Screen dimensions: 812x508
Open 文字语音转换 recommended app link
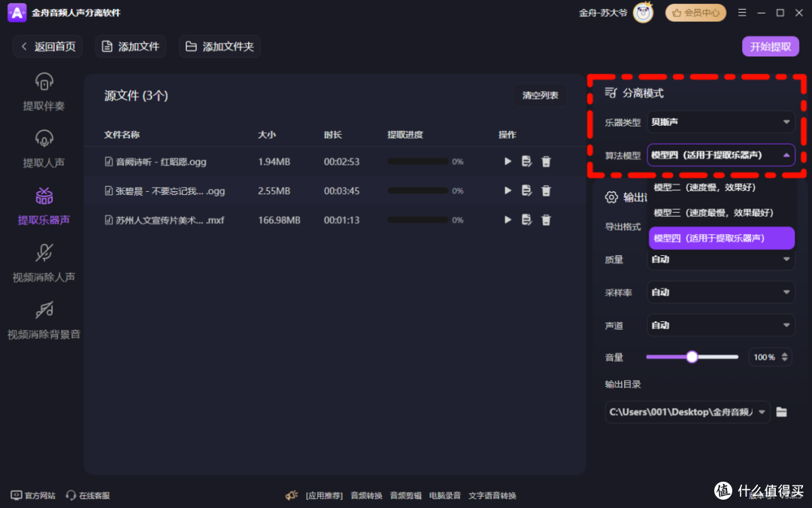pos(492,495)
